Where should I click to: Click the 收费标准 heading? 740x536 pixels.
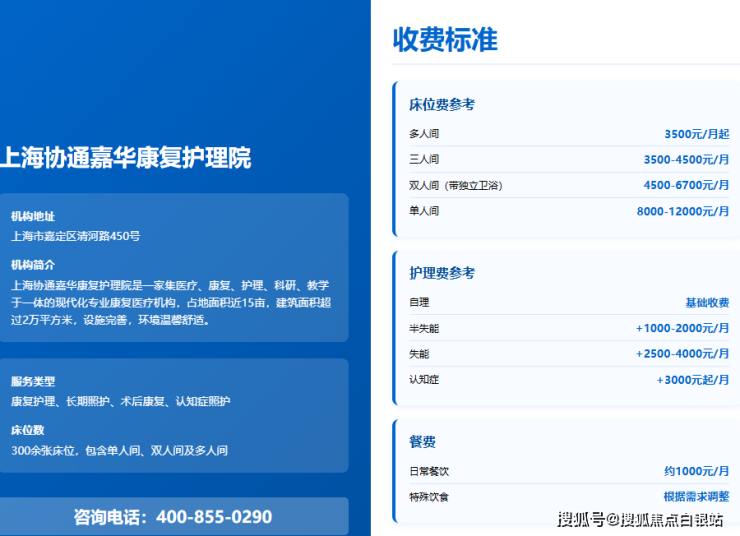tap(445, 40)
